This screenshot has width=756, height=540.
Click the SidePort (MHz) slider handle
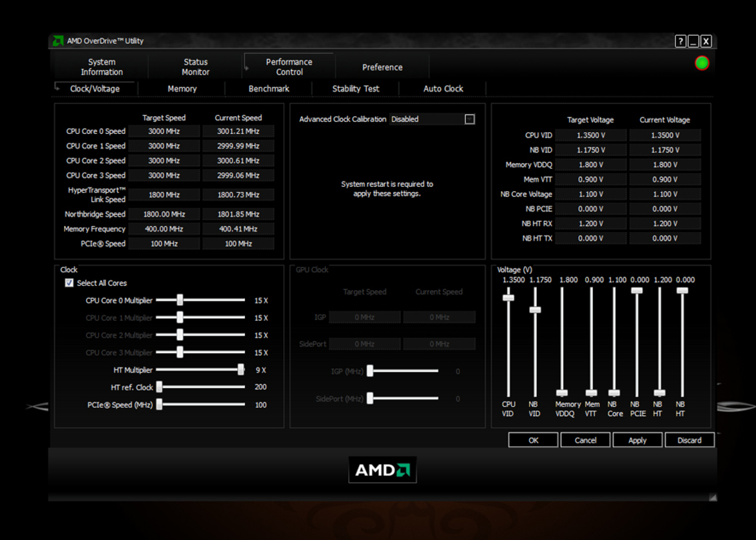[370, 398]
